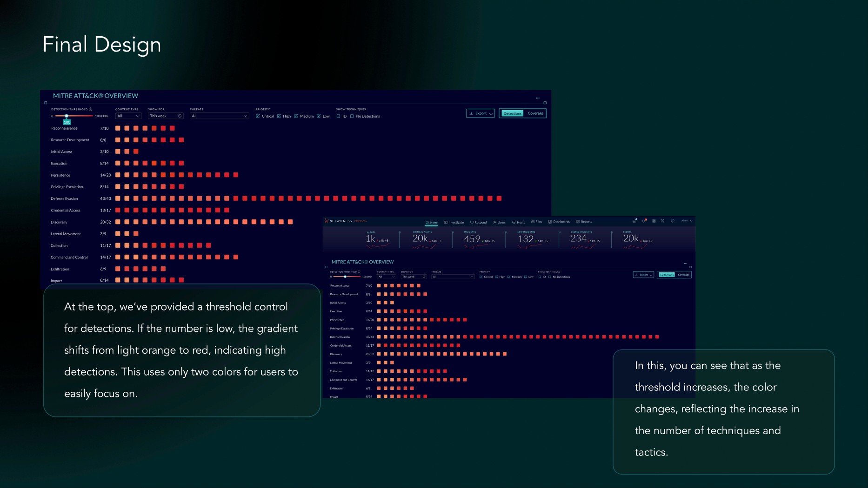The width and height of the screenshot is (868, 488).
Task: Open Hosts tab in NetWitness navigation
Action: pyautogui.click(x=518, y=223)
